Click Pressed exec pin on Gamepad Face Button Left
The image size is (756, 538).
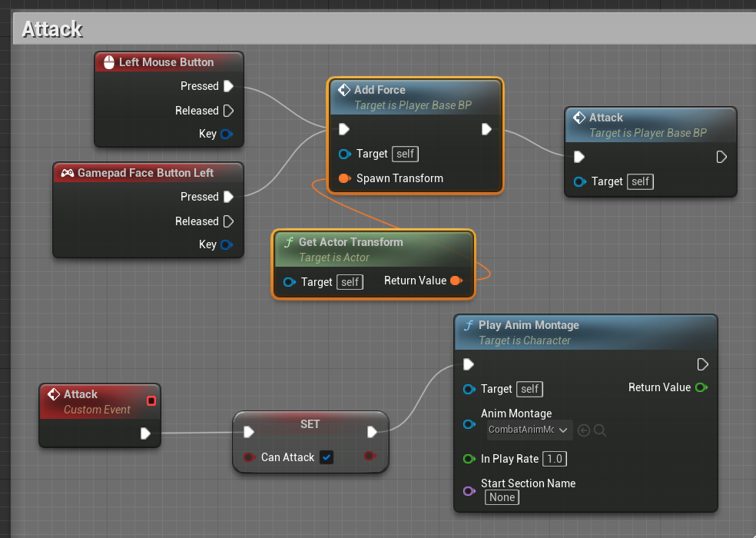click(x=228, y=197)
